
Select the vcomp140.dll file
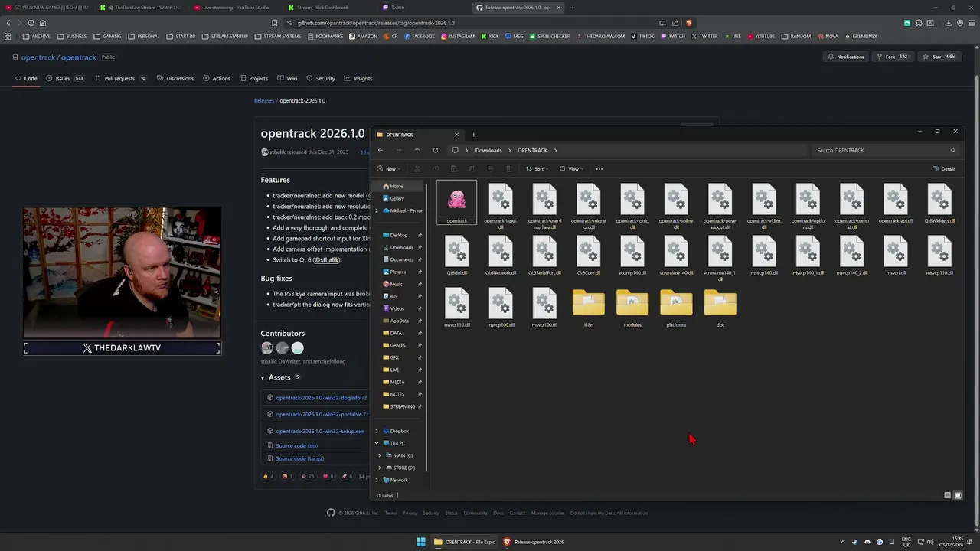click(632, 256)
